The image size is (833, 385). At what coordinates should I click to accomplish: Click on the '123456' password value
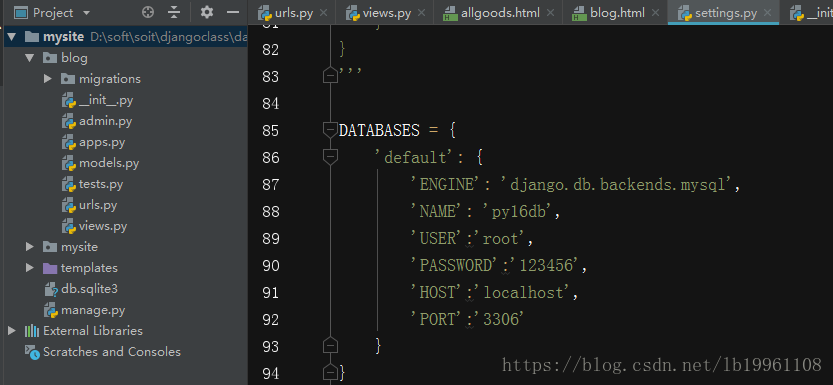click(x=545, y=266)
